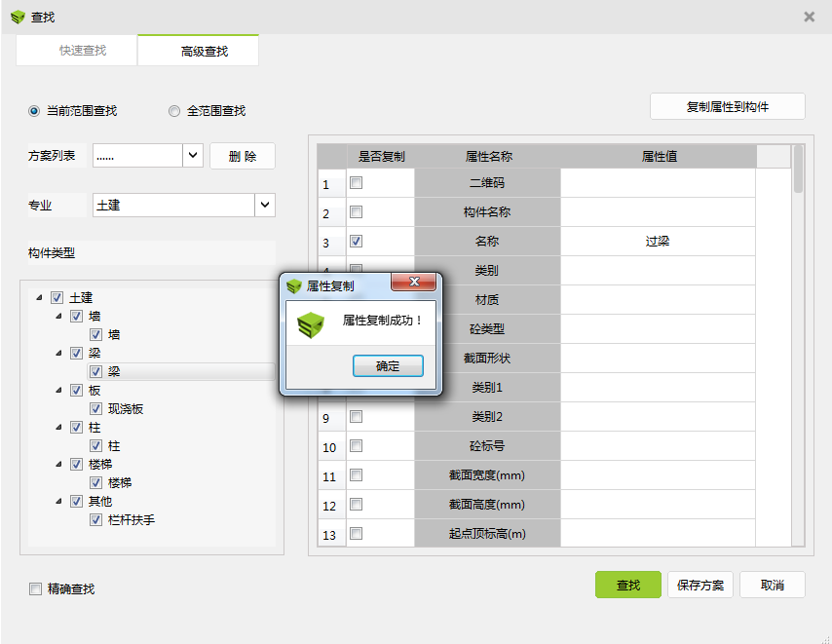832x644 pixels.
Task: Toggle the 柱 parent checkbox
Action: (x=76, y=428)
